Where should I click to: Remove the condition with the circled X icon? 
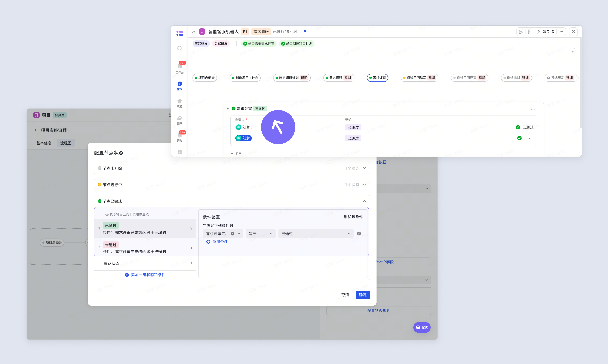click(359, 234)
